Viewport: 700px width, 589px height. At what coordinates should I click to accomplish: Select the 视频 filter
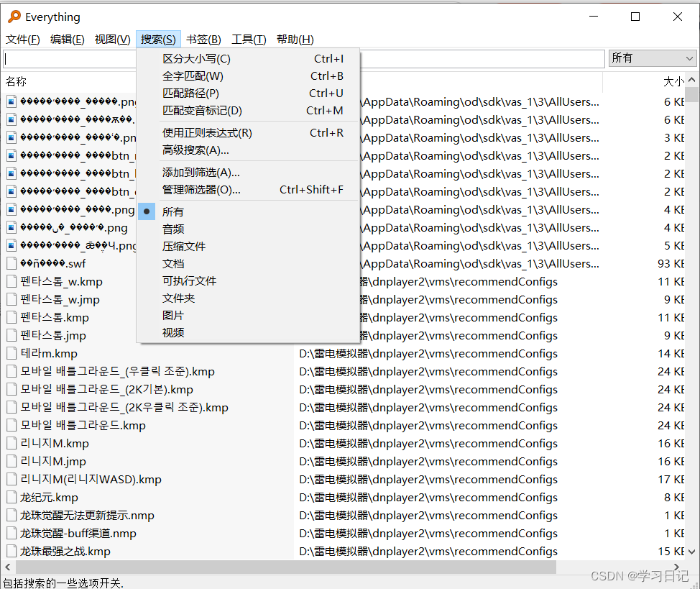248,332
